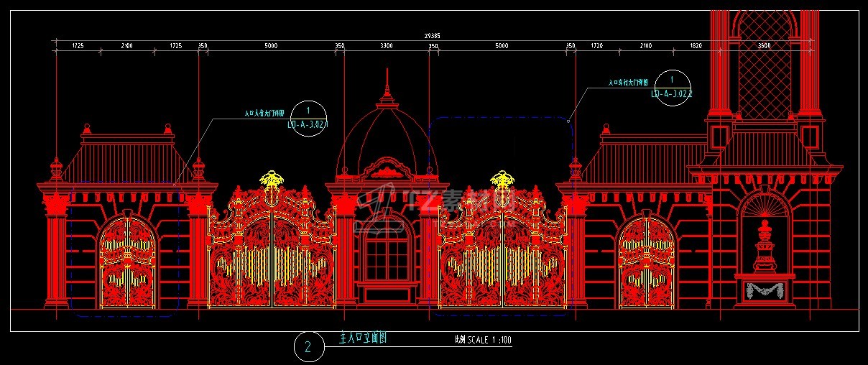Click the callout label "入口车行大门详图"
Image resolution: width=868 pixels, height=365 pixels.
tap(629, 83)
